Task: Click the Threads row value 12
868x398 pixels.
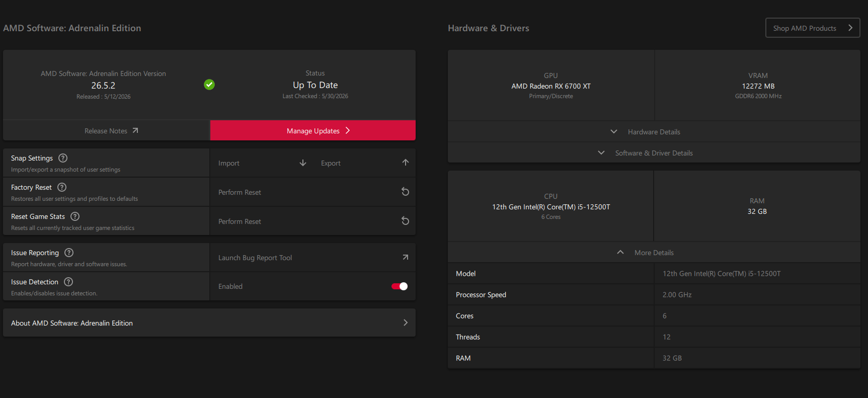Action: coord(666,337)
